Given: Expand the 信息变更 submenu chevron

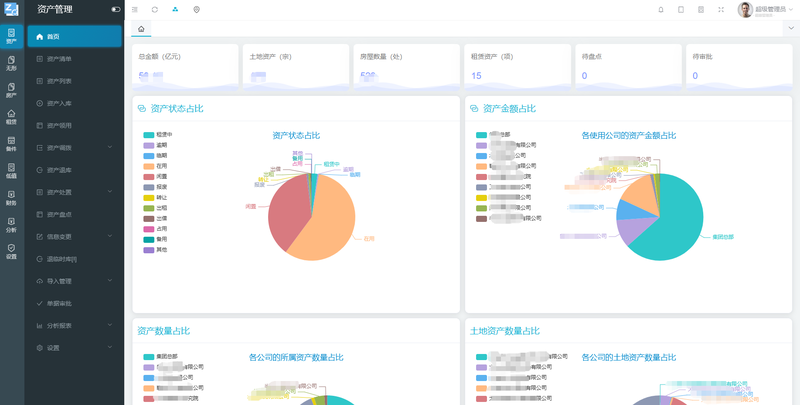Looking at the screenshot, I should (x=110, y=236).
